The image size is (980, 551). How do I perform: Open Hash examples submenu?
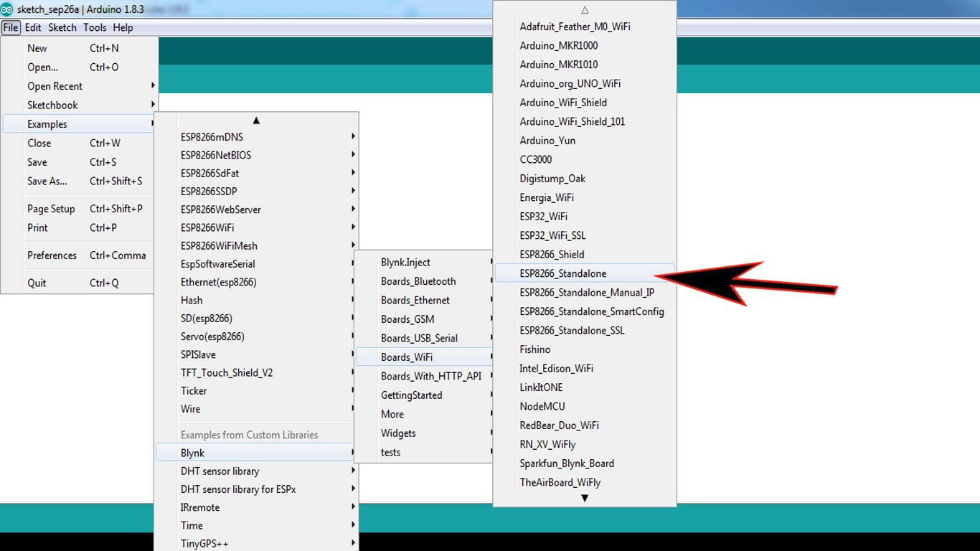point(256,300)
